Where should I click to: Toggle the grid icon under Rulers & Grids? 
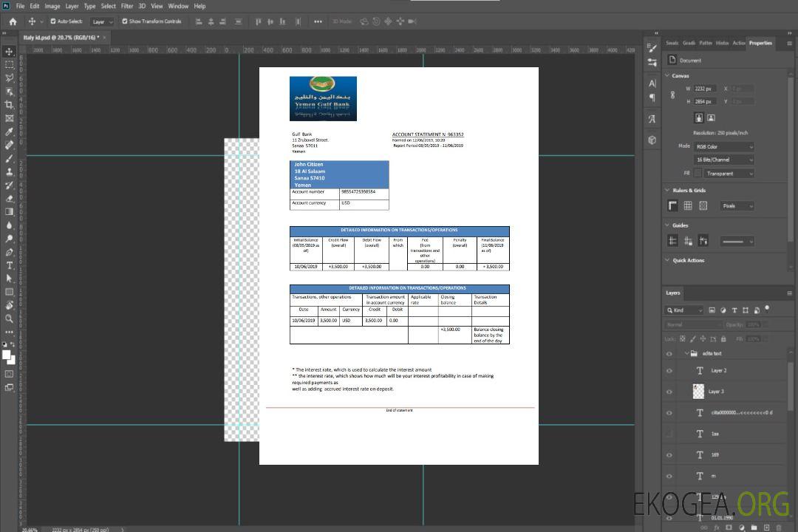click(x=687, y=206)
